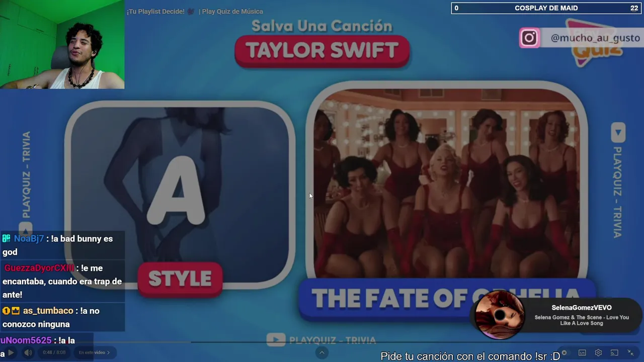Turn on subtitles with the captions icon
Screen dimensions: 644x362
coord(582,353)
